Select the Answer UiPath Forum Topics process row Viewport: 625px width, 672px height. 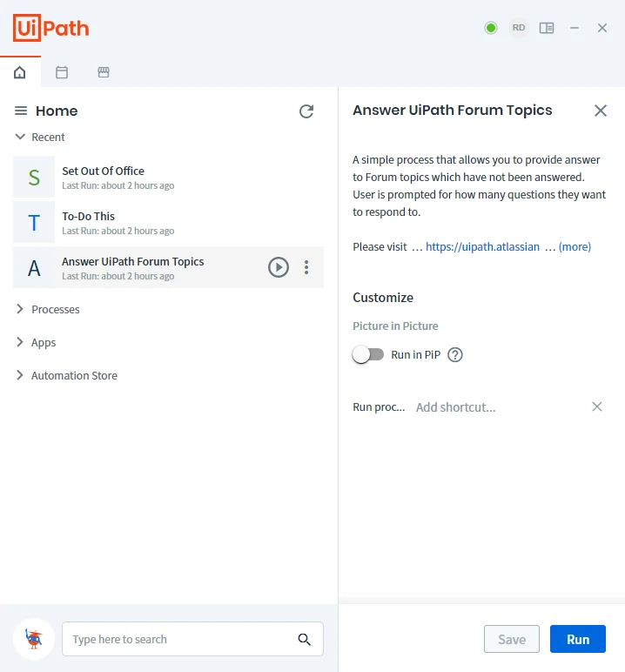(x=168, y=267)
